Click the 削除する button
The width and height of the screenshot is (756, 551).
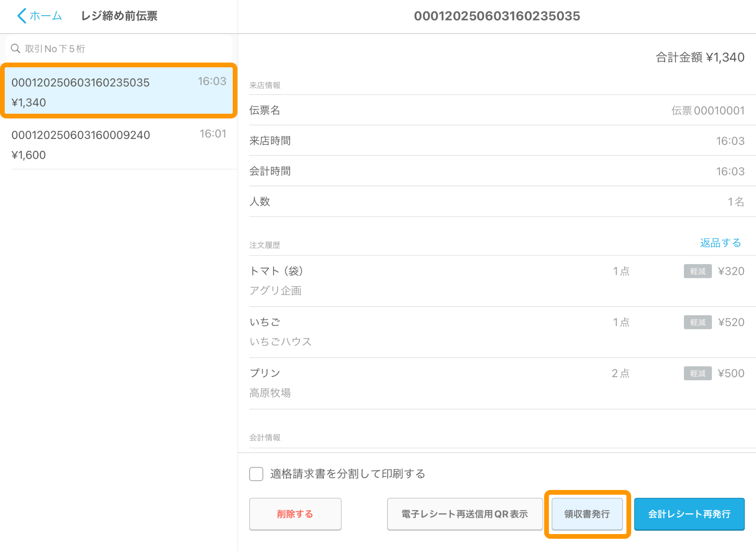(295, 514)
